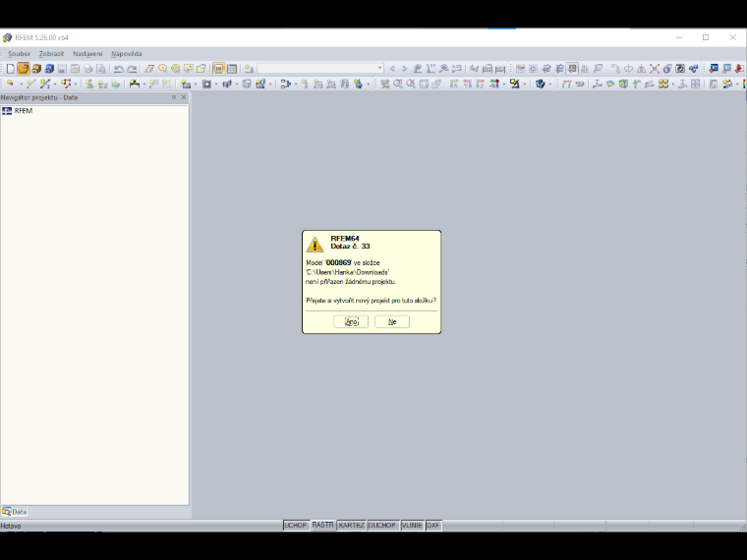
Task: Toggle the highlighted navigator panel icon
Action: 218,69
